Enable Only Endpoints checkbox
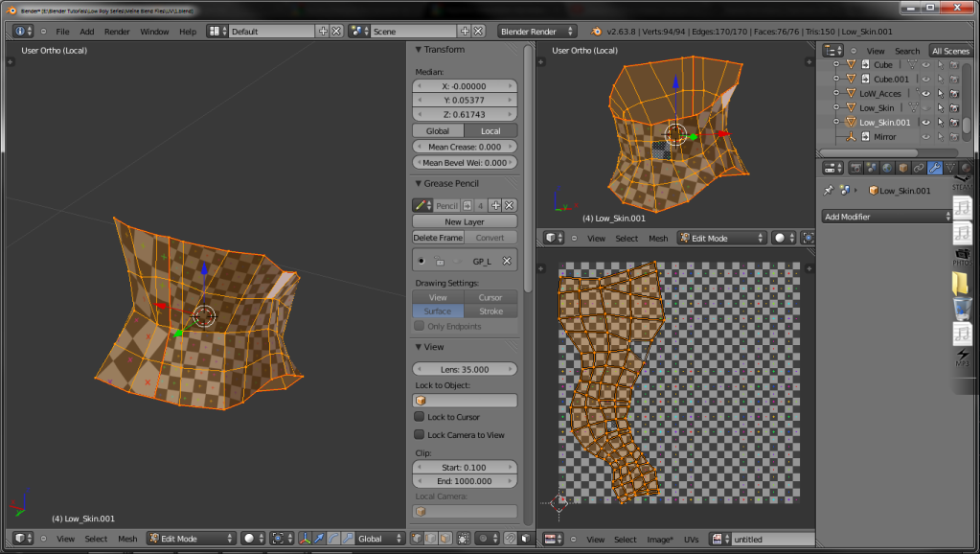 (420, 326)
